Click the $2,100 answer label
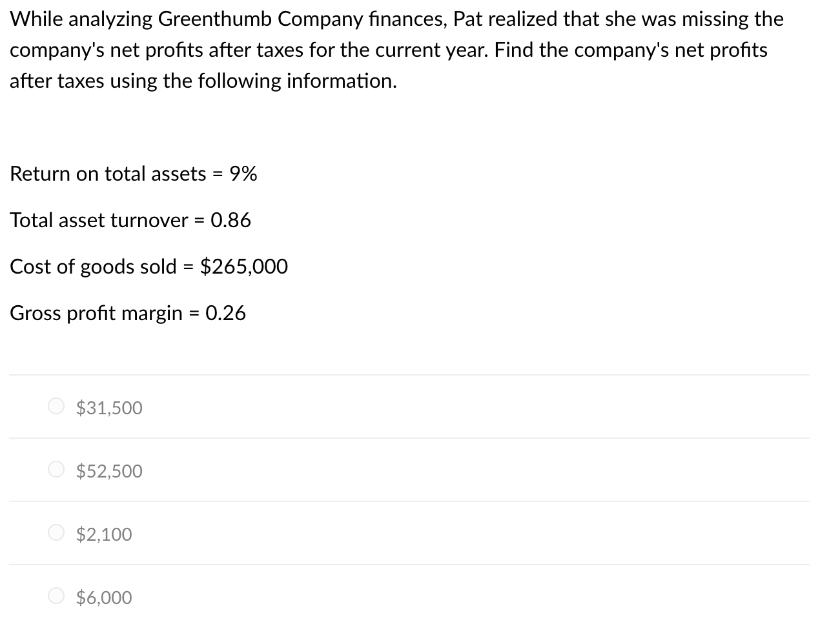 [104, 534]
